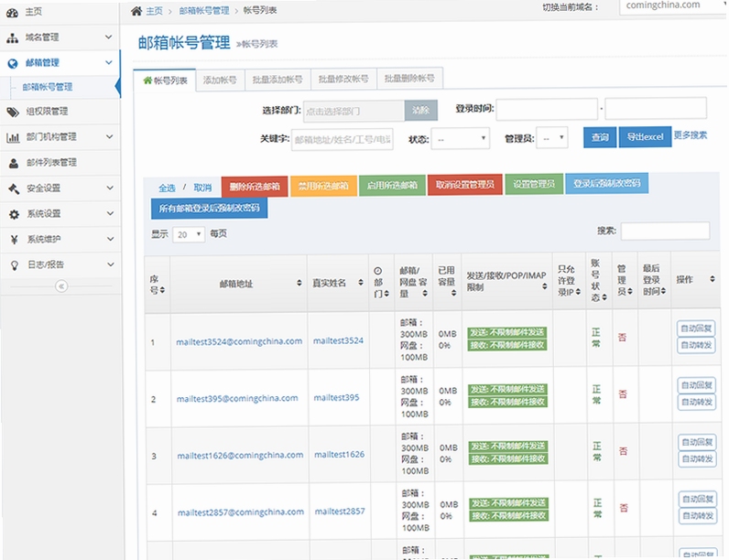Click the 全选 link
Image resolution: width=729 pixels, height=560 pixels.
(167, 188)
